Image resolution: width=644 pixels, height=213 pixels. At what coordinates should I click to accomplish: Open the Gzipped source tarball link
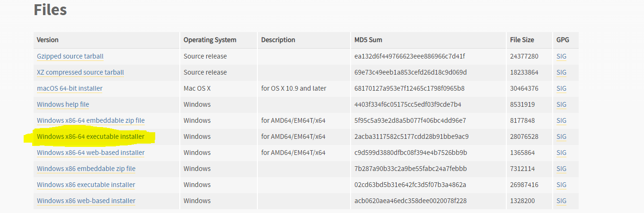[70, 56]
